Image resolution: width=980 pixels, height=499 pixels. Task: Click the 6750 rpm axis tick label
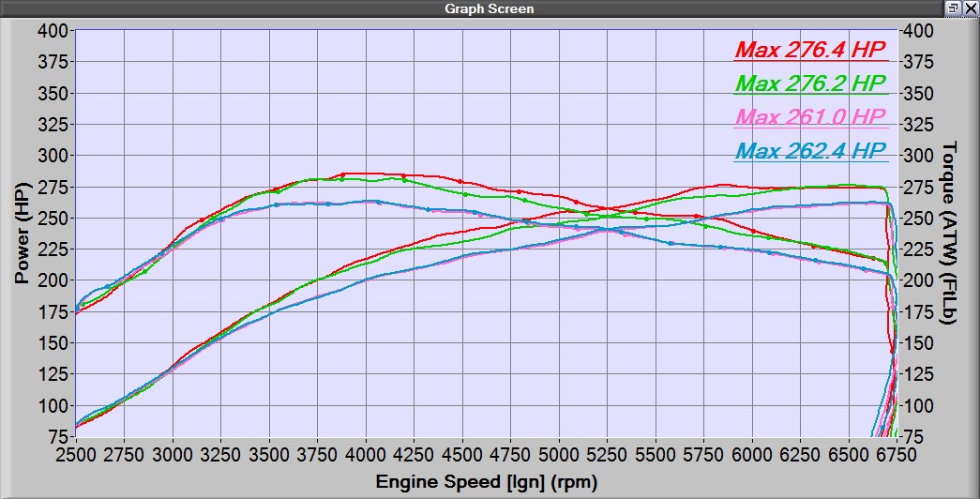pyautogui.click(x=897, y=454)
